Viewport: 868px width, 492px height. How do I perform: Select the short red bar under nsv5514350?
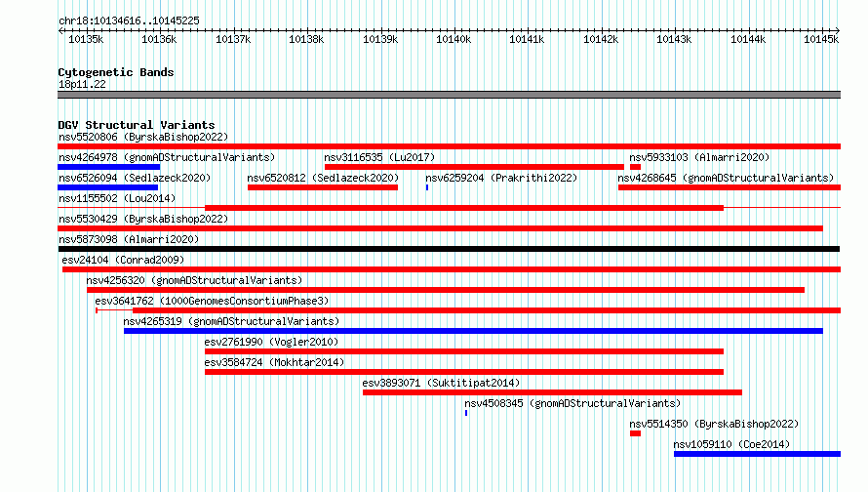636,433
